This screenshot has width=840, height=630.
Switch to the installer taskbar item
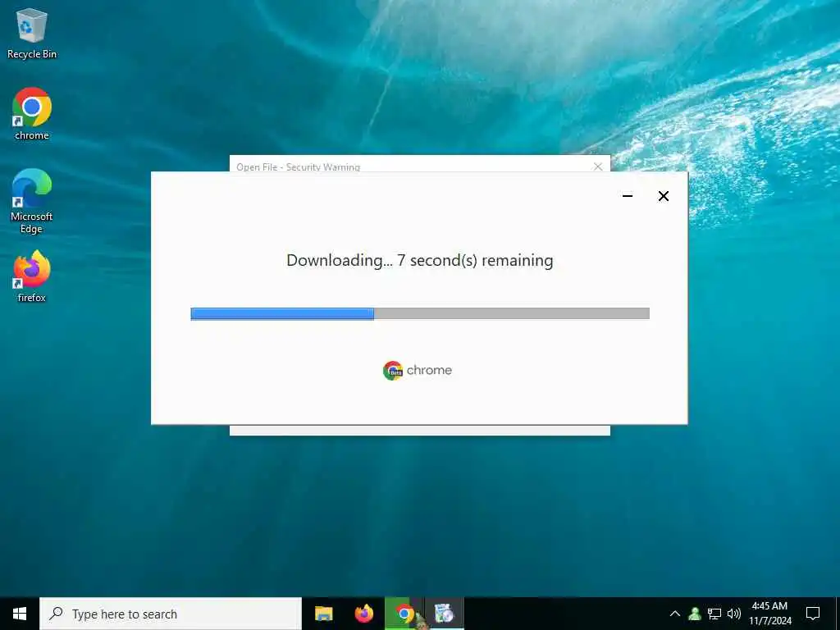pyautogui.click(x=444, y=614)
